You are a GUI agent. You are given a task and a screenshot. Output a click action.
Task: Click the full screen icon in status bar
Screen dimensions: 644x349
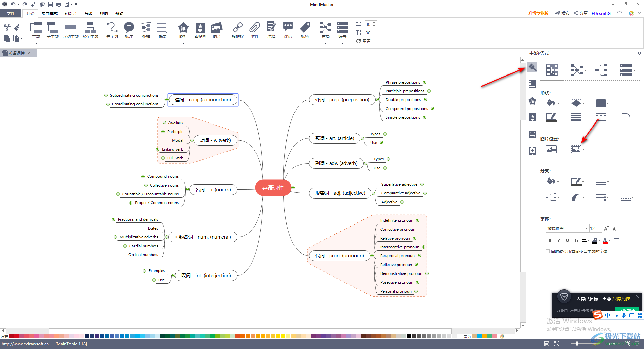[x=557, y=344]
